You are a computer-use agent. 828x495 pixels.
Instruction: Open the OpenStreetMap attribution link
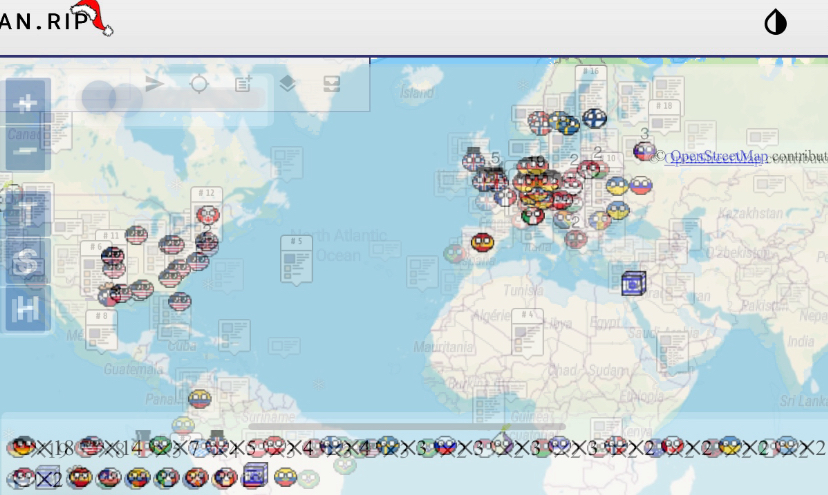719,156
